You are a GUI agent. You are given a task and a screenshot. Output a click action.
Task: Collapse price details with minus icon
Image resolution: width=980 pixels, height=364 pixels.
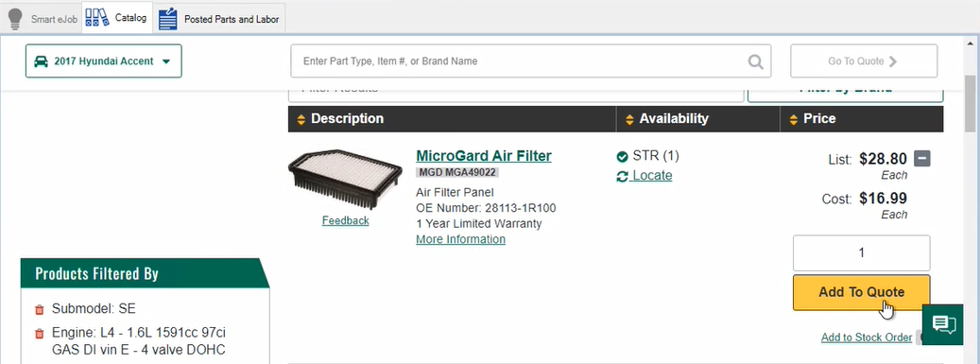[x=922, y=158]
